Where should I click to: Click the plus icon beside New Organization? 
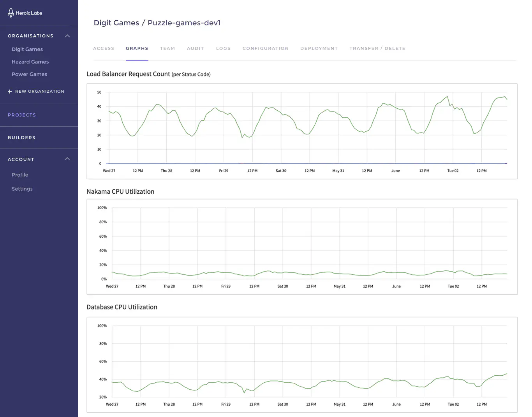point(10,92)
